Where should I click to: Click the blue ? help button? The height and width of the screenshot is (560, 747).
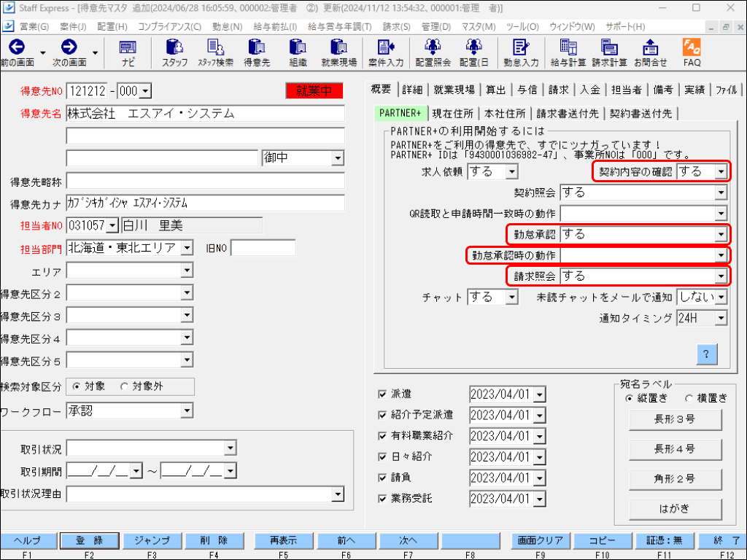coord(706,354)
